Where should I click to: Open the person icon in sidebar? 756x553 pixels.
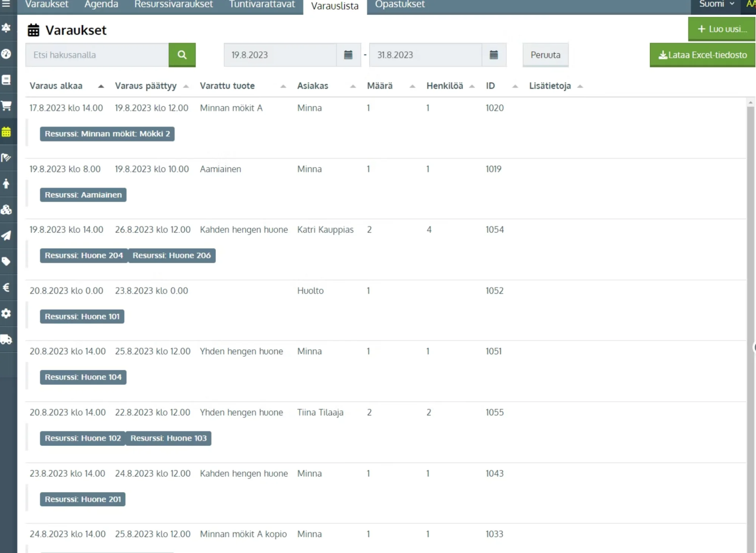coord(6,184)
